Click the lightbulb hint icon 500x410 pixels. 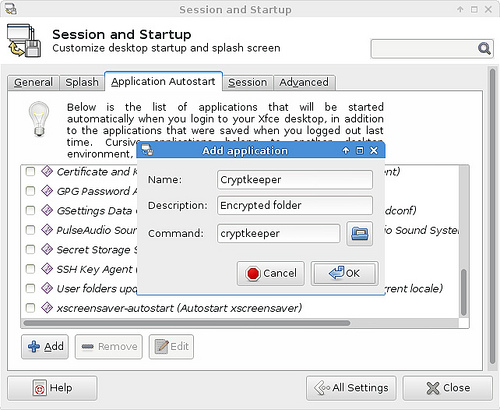point(39,119)
